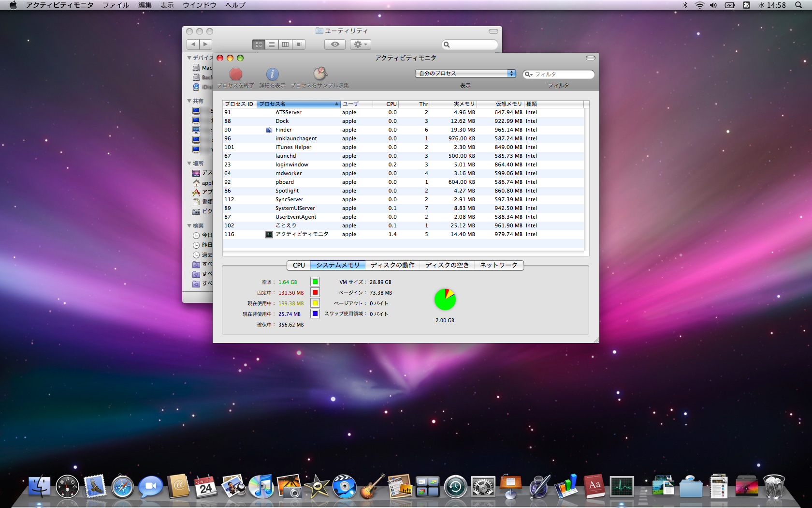Toggle the Activity Monitor toolbar pill button
The image size is (812, 508).
pos(590,58)
